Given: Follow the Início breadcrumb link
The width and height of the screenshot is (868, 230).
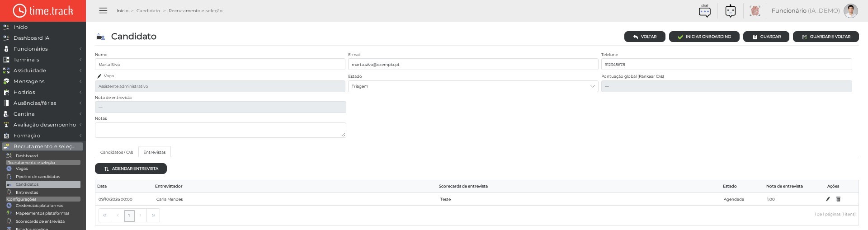Looking at the screenshot, I should click(x=123, y=11).
